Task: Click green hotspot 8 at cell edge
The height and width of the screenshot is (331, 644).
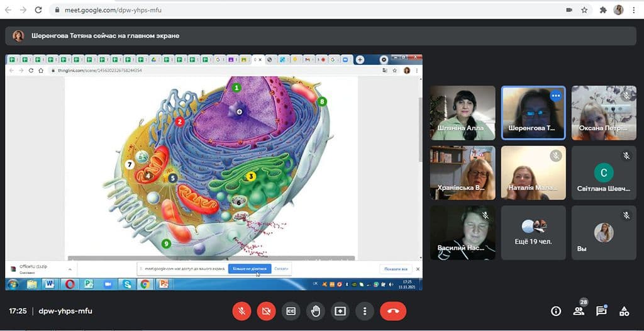Action: [322, 101]
